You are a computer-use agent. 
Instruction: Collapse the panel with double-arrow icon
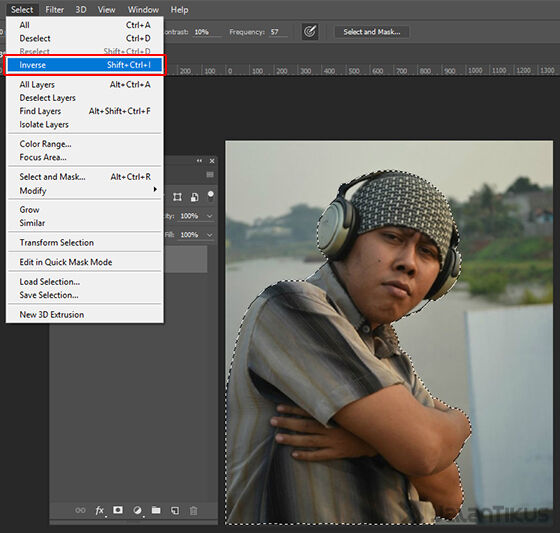[x=199, y=161]
